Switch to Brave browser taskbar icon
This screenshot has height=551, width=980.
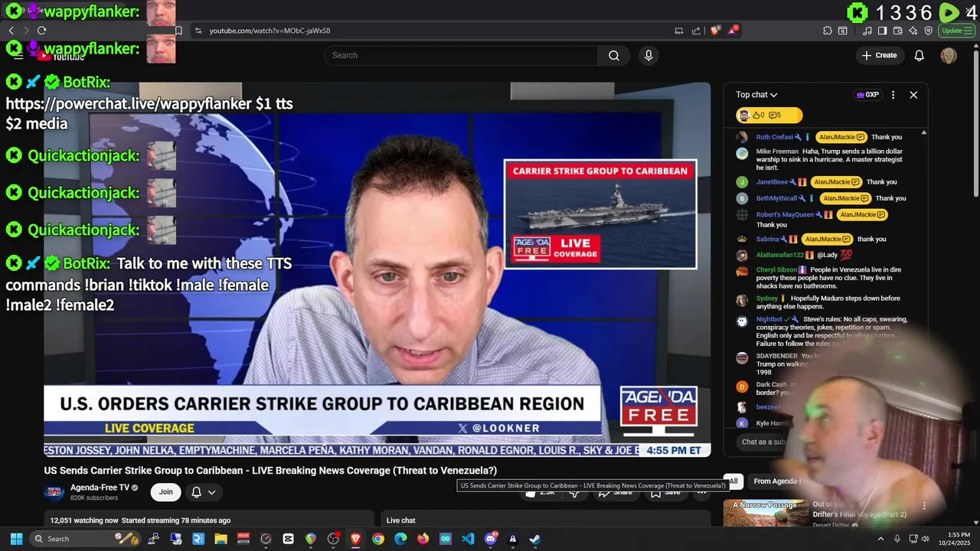tap(355, 539)
